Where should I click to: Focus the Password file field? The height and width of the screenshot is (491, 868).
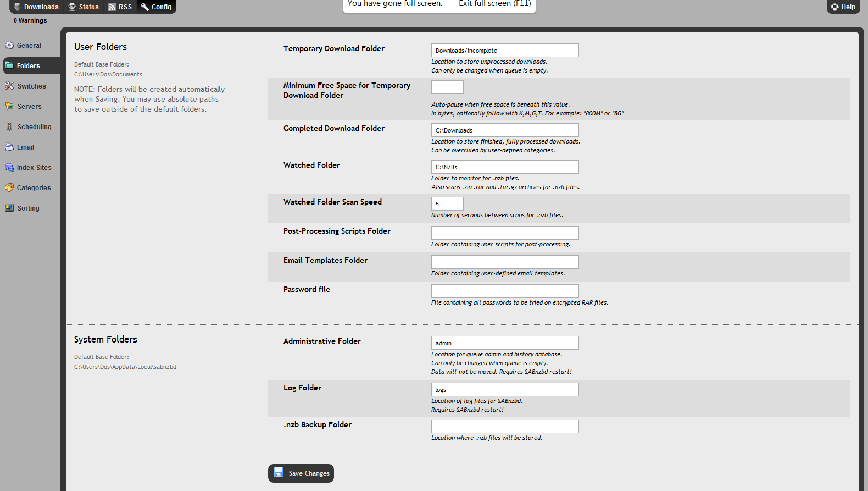505,291
